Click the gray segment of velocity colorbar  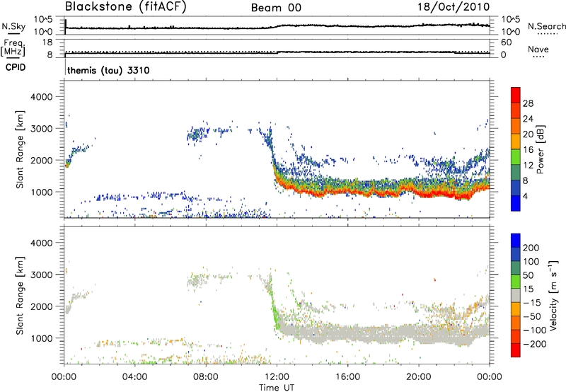516,296
